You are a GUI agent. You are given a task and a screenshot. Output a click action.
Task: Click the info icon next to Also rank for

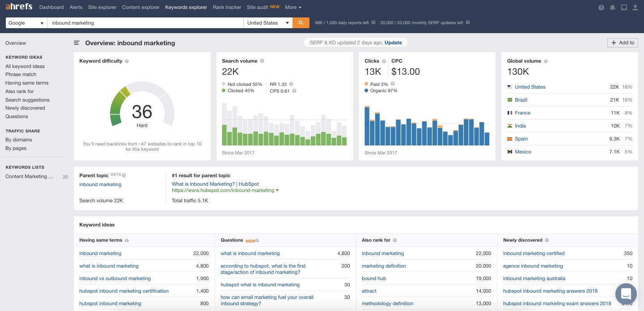click(395, 240)
